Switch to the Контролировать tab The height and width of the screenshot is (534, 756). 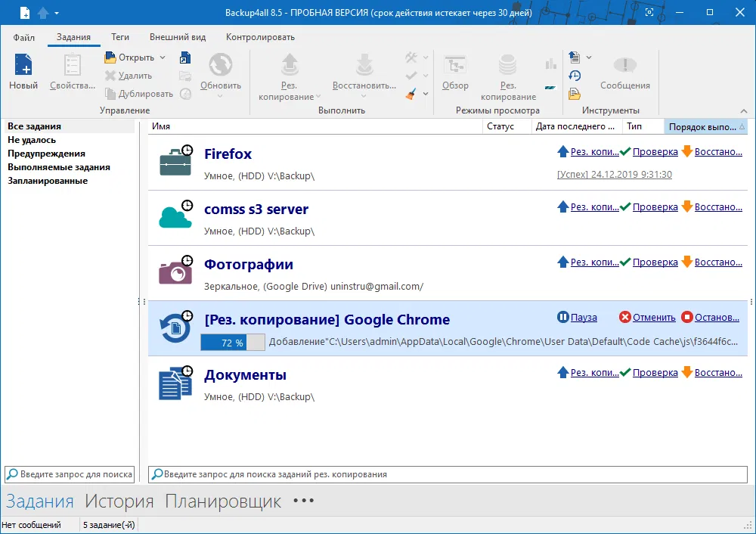260,37
